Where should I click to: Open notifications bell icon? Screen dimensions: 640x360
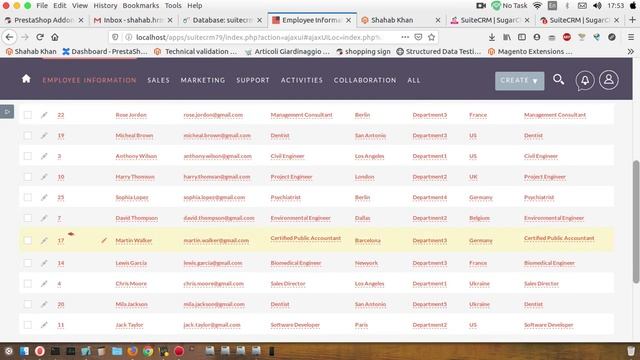coord(584,80)
